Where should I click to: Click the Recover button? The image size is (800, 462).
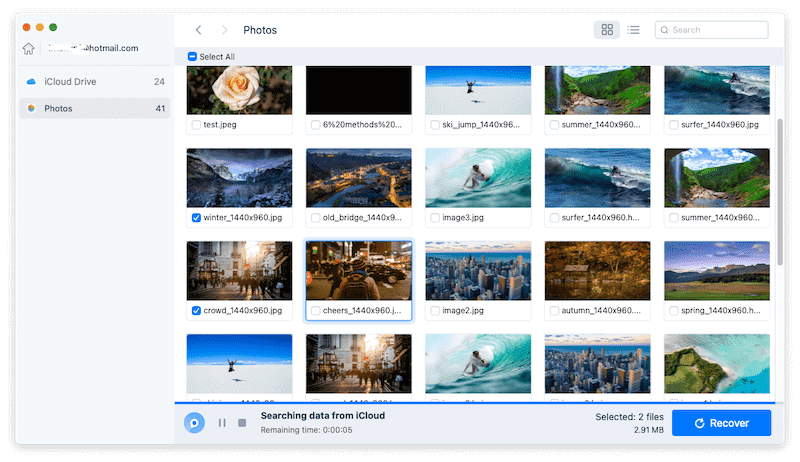click(721, 423)
